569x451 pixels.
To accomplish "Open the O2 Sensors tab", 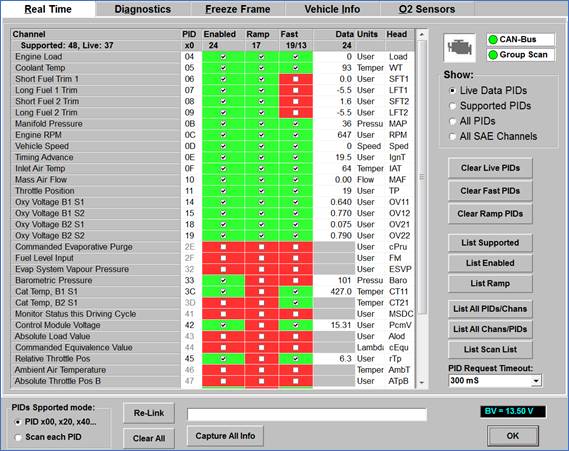I will pos(427,9).
